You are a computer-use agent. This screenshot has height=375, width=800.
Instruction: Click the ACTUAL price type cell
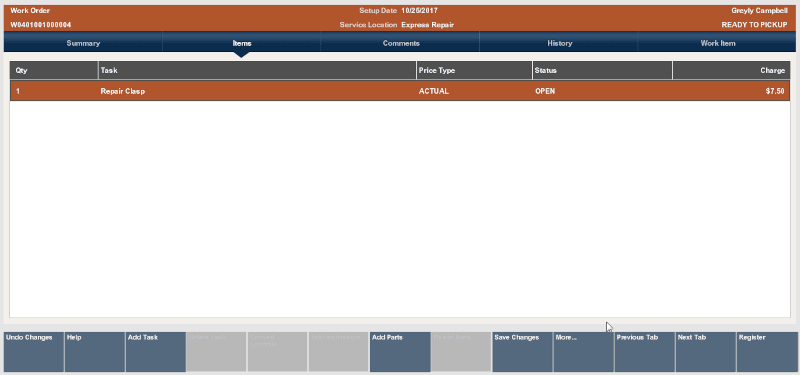point(434,92)
